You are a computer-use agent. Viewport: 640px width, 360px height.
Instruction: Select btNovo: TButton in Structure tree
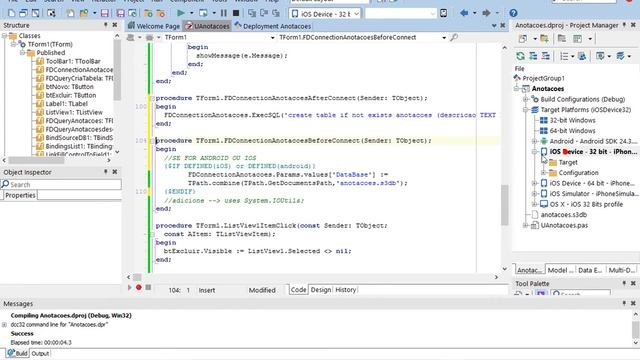[x=70, y=87]
